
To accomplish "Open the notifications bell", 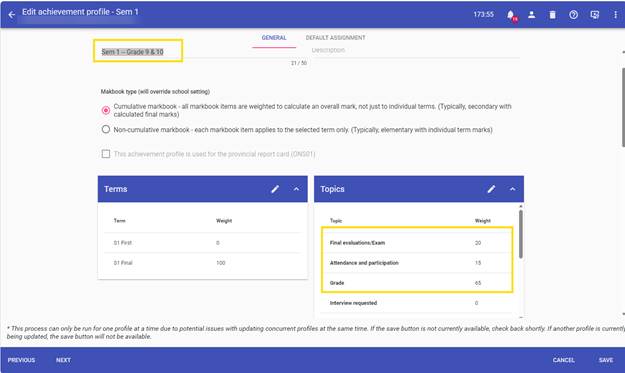I will point(511,15).
